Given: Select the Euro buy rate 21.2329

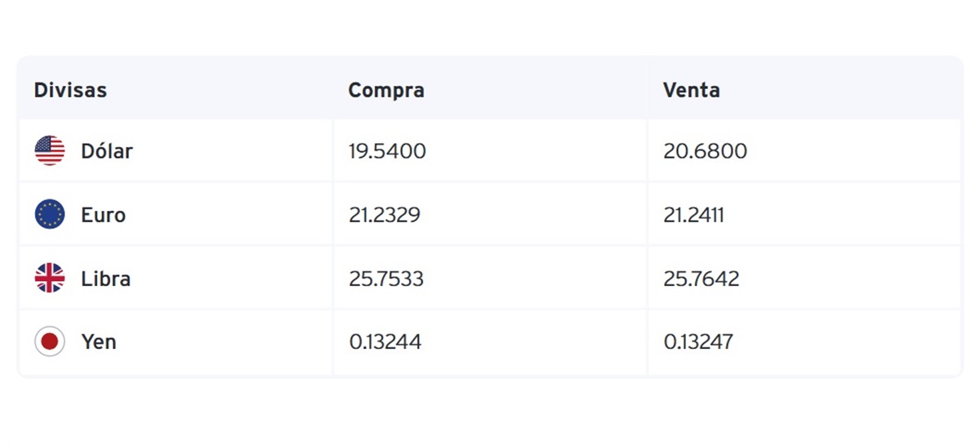Looking at the screenshot, I should coord(385,215).
